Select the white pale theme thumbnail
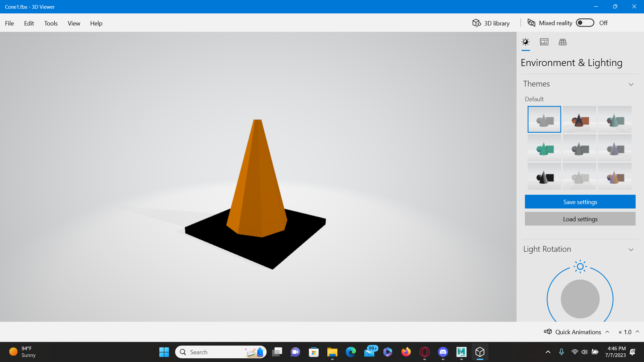This screenshot has width=644, height=362. click(x=580, y=176)
